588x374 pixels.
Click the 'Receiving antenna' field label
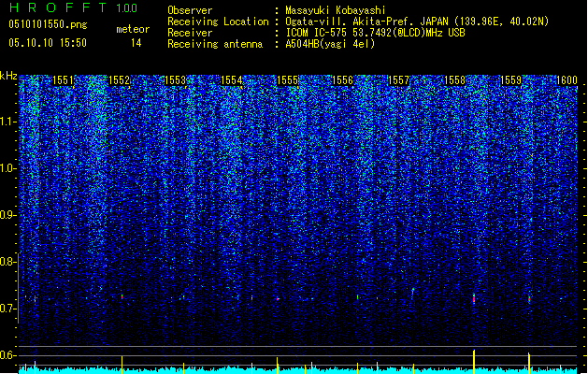(x=215, y=44)
